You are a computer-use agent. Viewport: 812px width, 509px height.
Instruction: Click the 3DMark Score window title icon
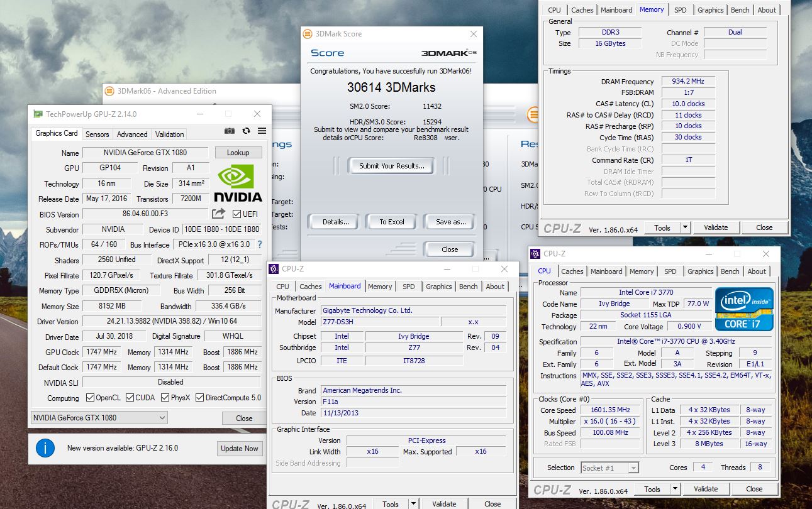(x=307, y=34)
